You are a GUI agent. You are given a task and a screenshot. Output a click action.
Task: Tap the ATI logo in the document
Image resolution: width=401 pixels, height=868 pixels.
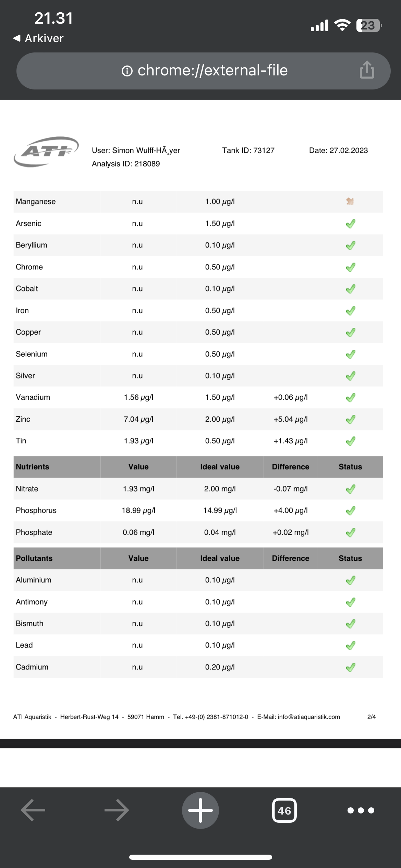point(46,152)
